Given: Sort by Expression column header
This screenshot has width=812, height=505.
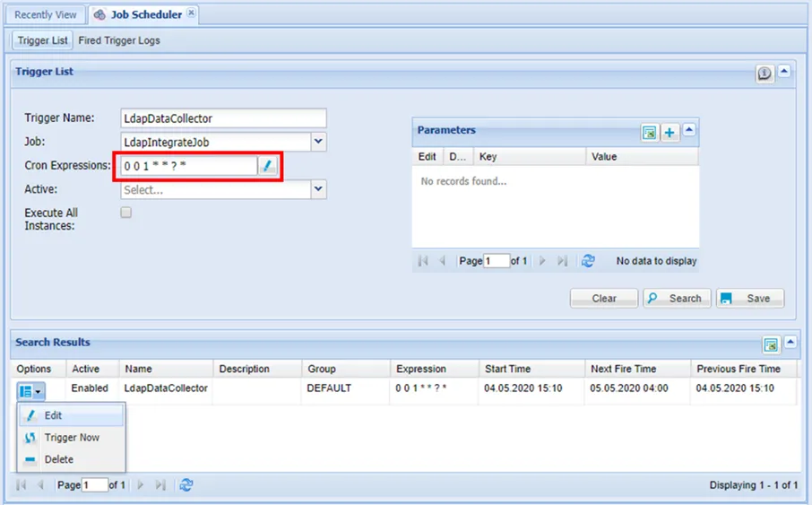Looking at the screenshot, I should coord(435,369).
